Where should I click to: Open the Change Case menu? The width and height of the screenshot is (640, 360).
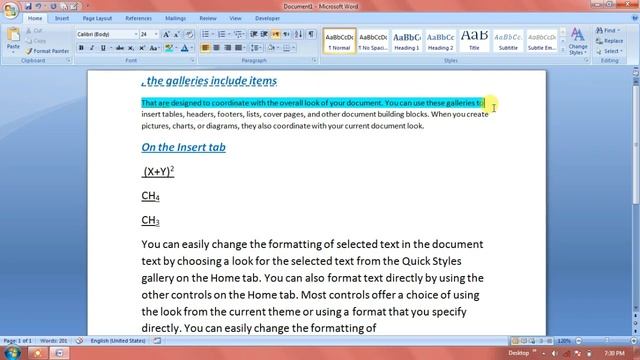pyautogui.click(x=154, y=48)
